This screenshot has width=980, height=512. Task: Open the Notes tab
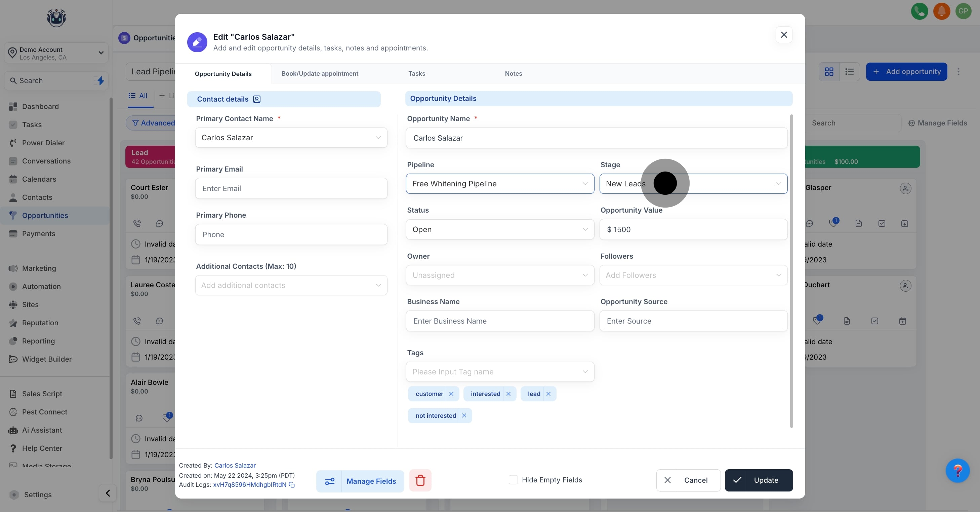coord(513,73)
